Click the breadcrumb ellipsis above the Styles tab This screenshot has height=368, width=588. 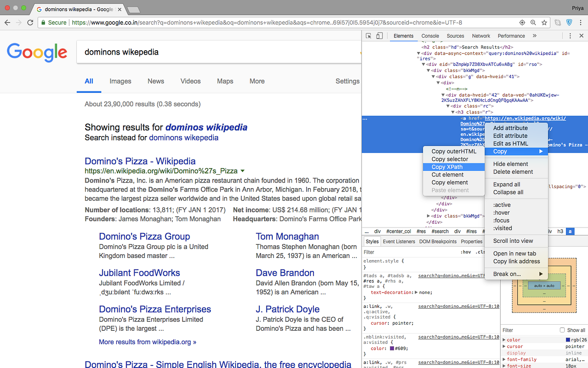pyautogui.click(x=367, y=231)
